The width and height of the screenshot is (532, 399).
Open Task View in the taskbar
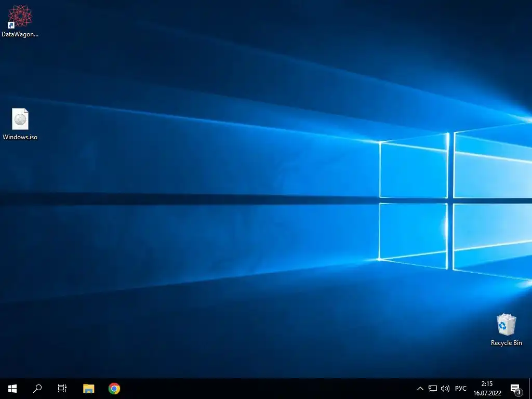pos(62,389)
